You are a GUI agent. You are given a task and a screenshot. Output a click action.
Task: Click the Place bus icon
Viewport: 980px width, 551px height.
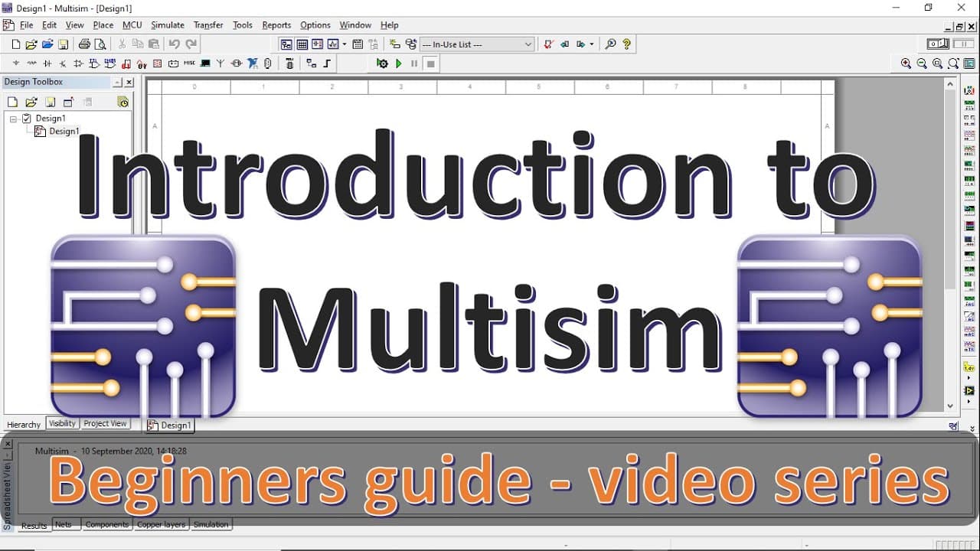327,64
